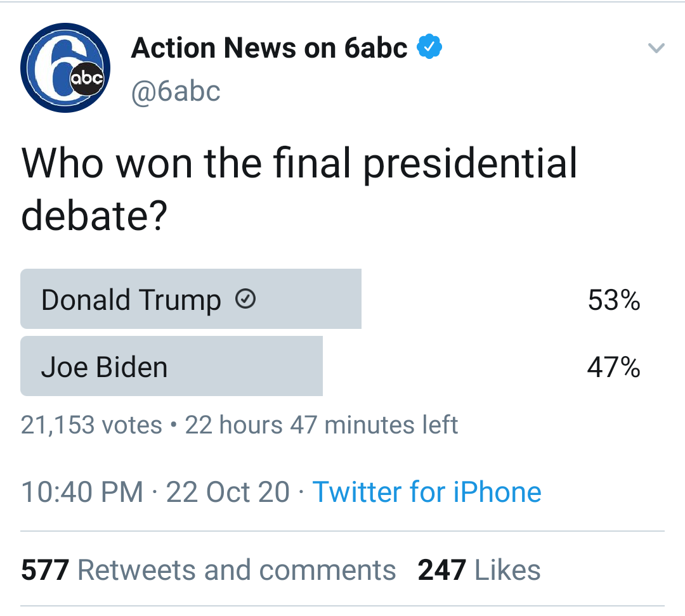Click the 577 count number
The image size is (685, 616).
tap(44, 570)
